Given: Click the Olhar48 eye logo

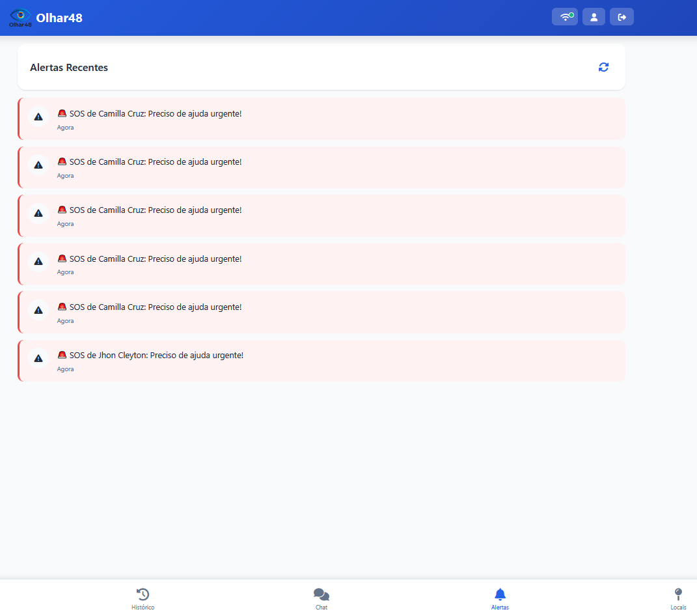Looking at the screenshot, I should point(20,17).
